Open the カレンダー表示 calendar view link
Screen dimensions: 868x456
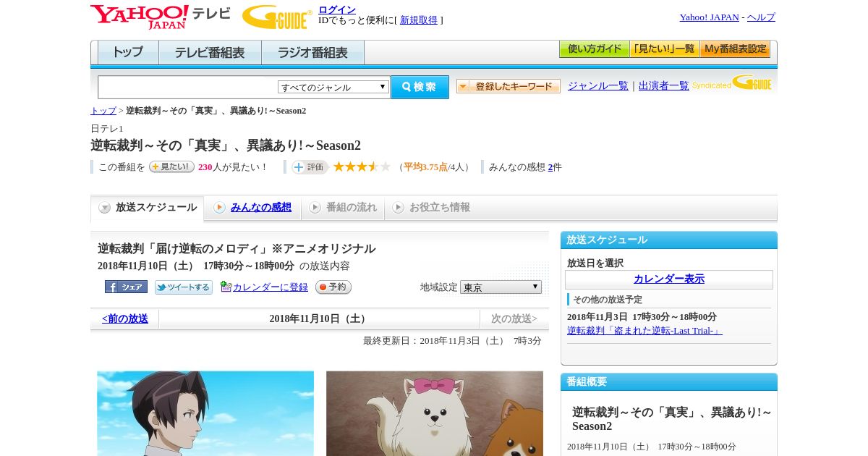click(669, 279)
